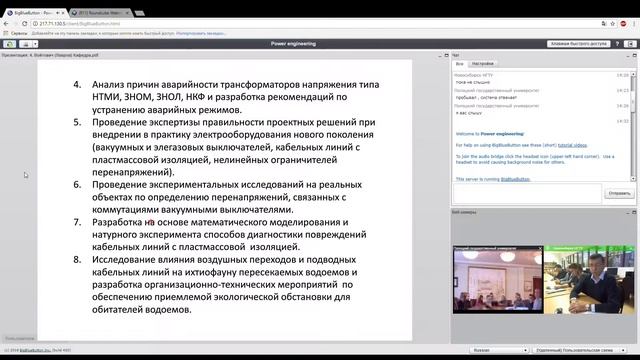Open a new browser tab
The height and width of the screenshot is (360, 640).
pos(140,13)
